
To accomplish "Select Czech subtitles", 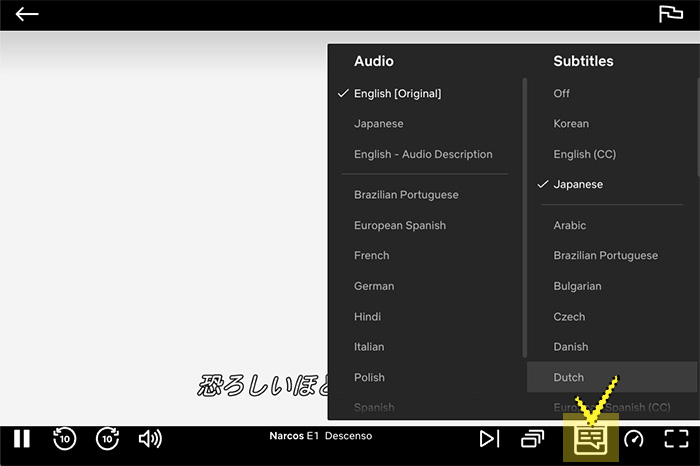I will tap(569, 316).
